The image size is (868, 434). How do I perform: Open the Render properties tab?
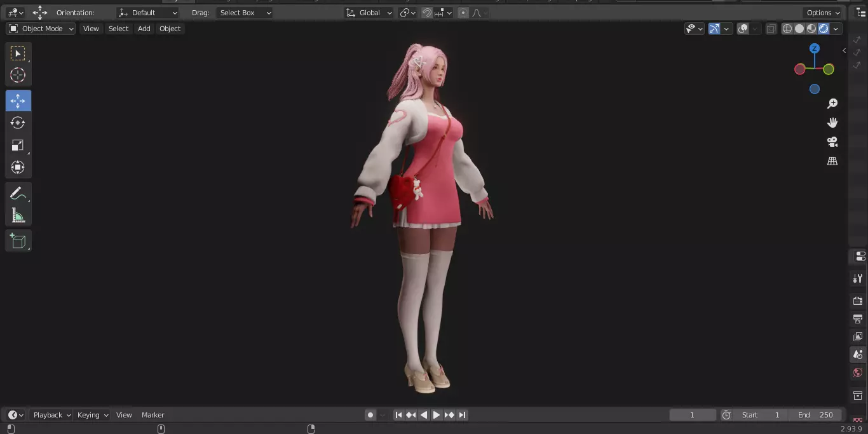coord(858,301)
